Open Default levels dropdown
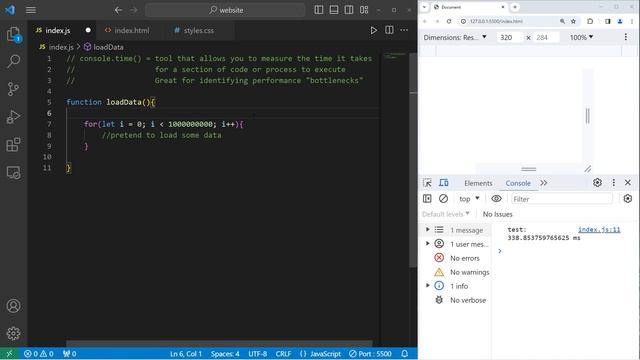 [x=446, y=214]
